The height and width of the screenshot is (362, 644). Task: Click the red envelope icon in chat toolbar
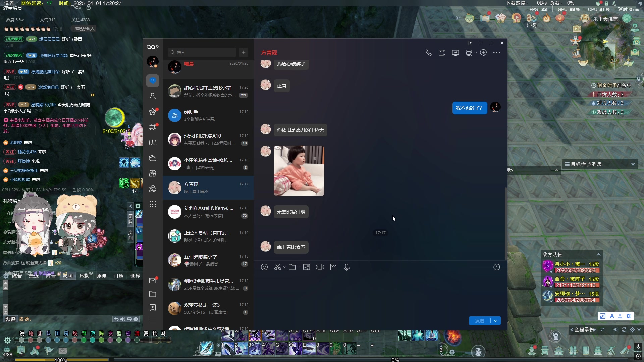(x=333, y=267)
